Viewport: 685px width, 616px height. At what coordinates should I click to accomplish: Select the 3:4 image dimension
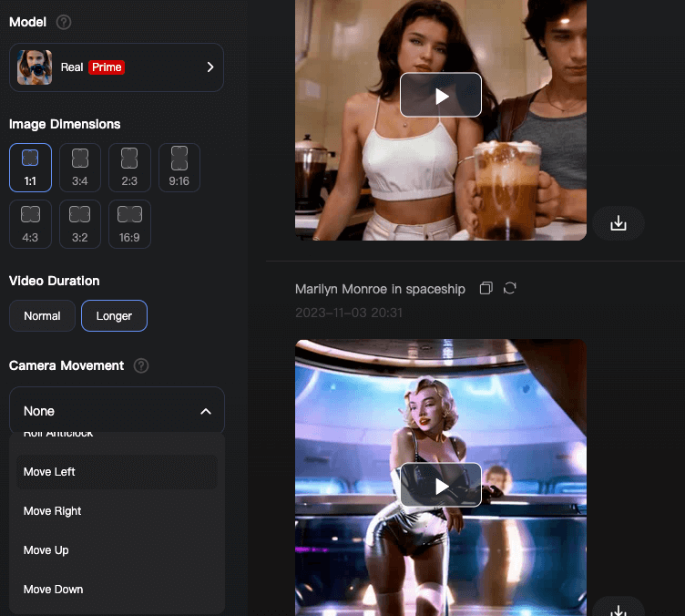point(80,168)
